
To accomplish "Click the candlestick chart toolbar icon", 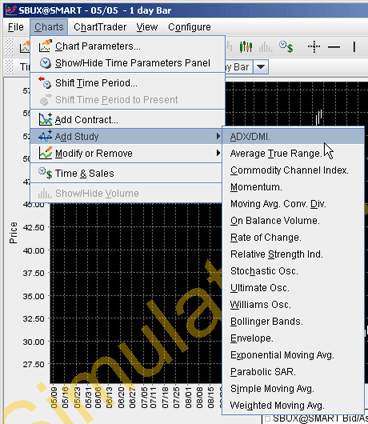I will tap(246, 47).
